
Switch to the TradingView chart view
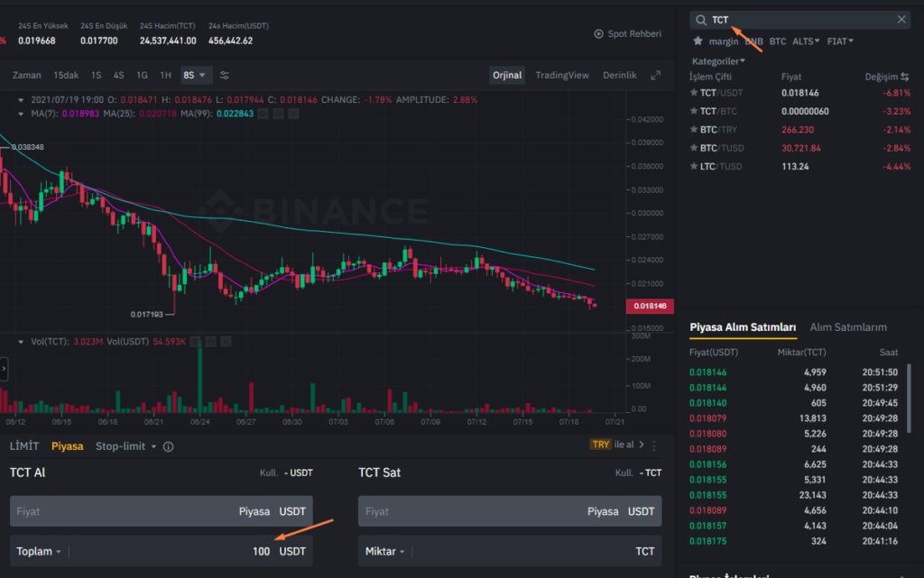562,76
